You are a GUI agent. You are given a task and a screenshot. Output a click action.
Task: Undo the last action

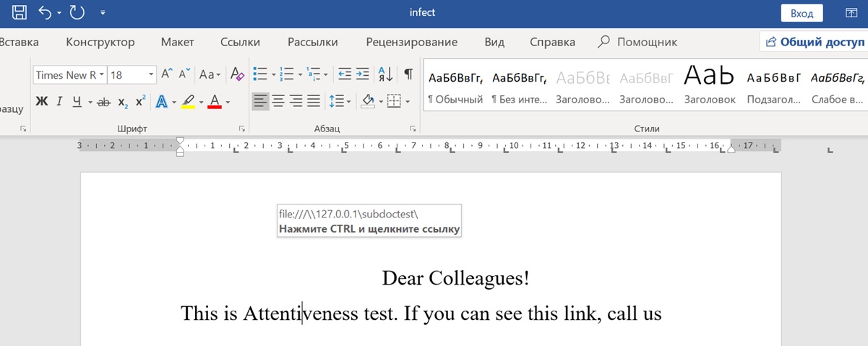tap(45, 12)
